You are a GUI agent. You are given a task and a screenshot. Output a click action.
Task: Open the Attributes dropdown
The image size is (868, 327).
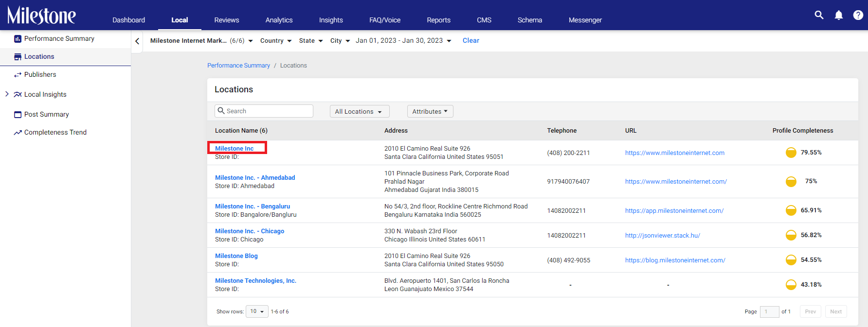(430, 111)
